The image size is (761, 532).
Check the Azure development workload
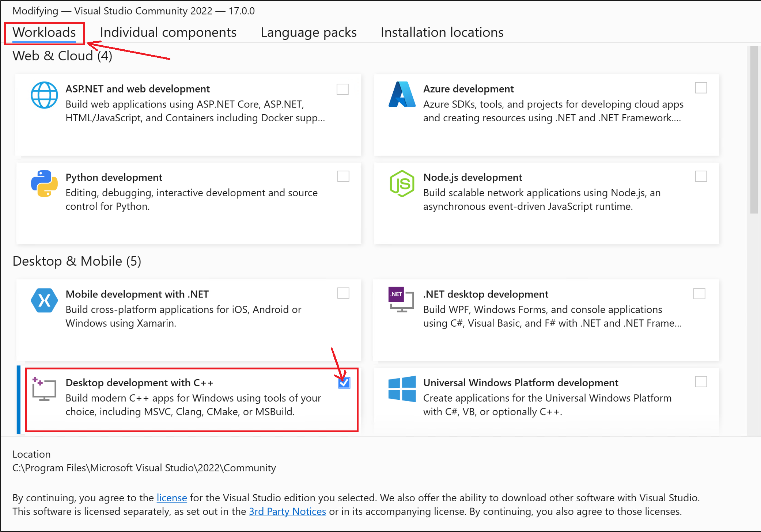pos(701,88)
